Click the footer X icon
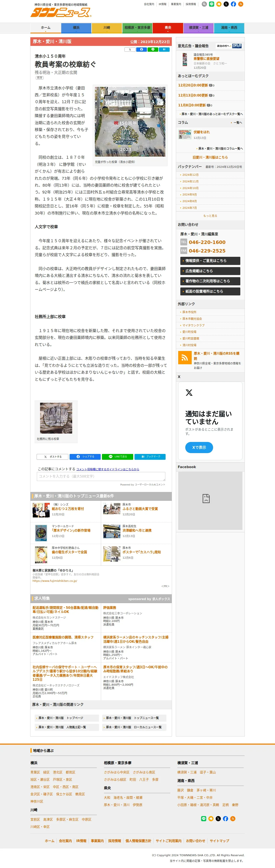Viewport: 275px width, 868px height. [x=218, y=818]
